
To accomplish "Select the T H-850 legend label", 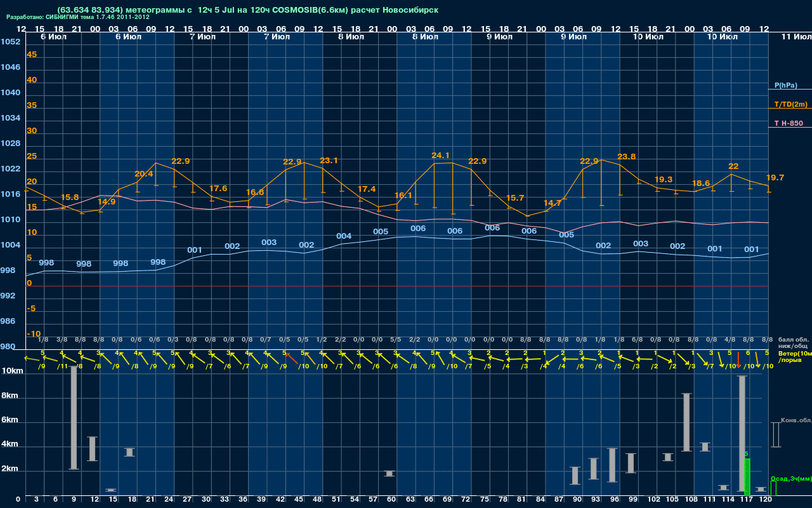I will point(788,123).
